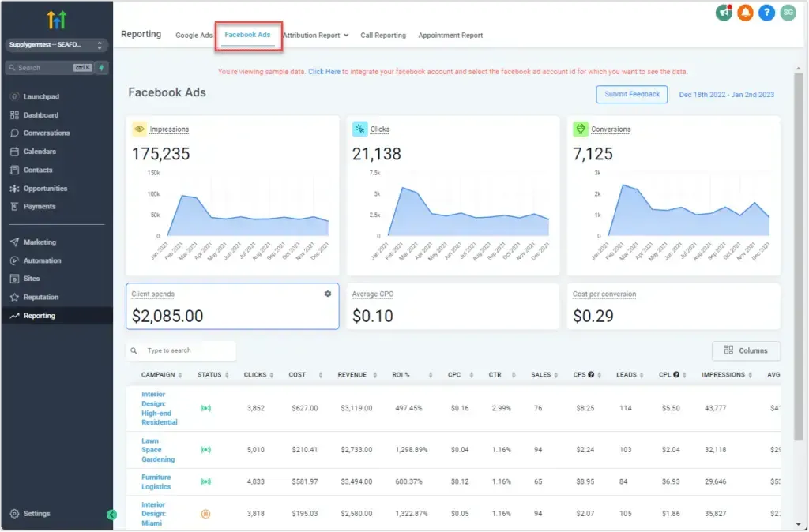Follow the Click Here integration link
This screenshot has width=809, height=532.
[324, 72]
